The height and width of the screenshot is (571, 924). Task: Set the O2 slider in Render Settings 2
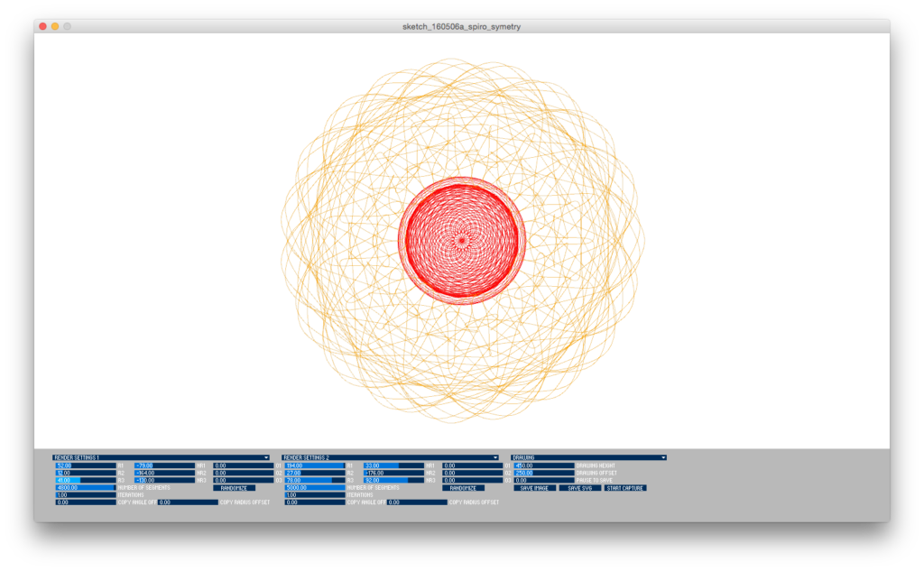click(x=473, y=474)
